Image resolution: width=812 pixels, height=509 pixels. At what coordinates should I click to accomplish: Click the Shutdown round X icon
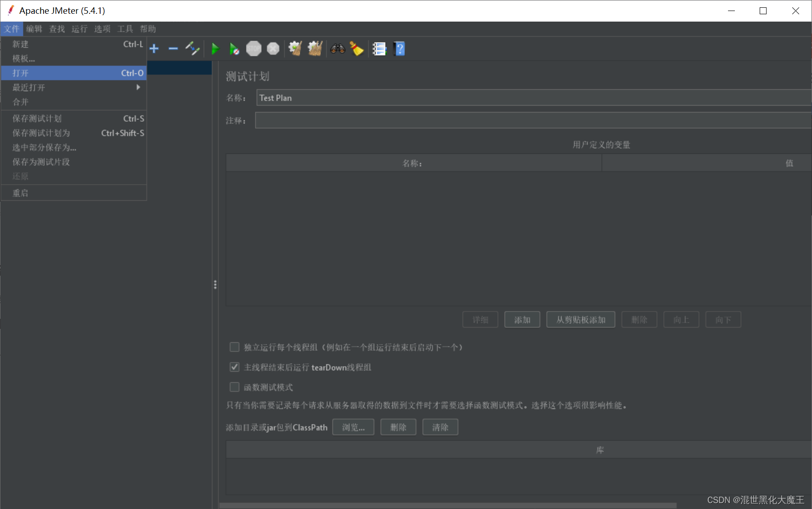pos(273,49)
